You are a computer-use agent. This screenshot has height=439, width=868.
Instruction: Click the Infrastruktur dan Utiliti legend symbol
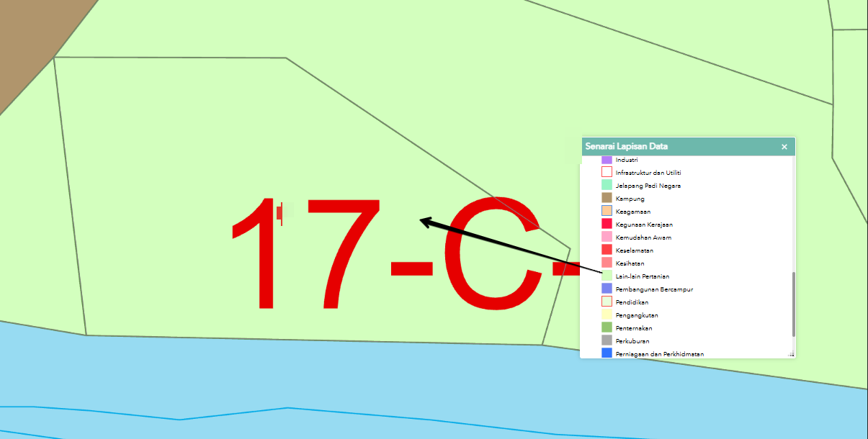pos(607,172)
